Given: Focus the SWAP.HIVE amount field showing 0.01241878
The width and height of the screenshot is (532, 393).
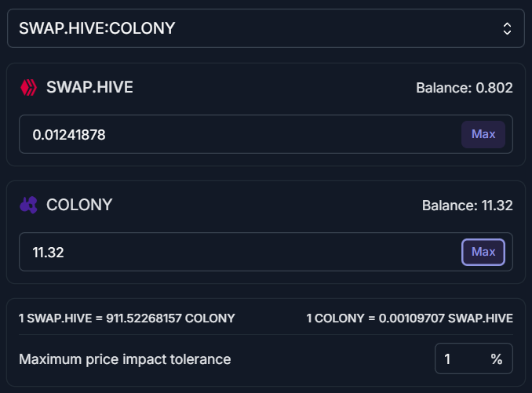Looking at the screenshot, I should tap(239, 134).
